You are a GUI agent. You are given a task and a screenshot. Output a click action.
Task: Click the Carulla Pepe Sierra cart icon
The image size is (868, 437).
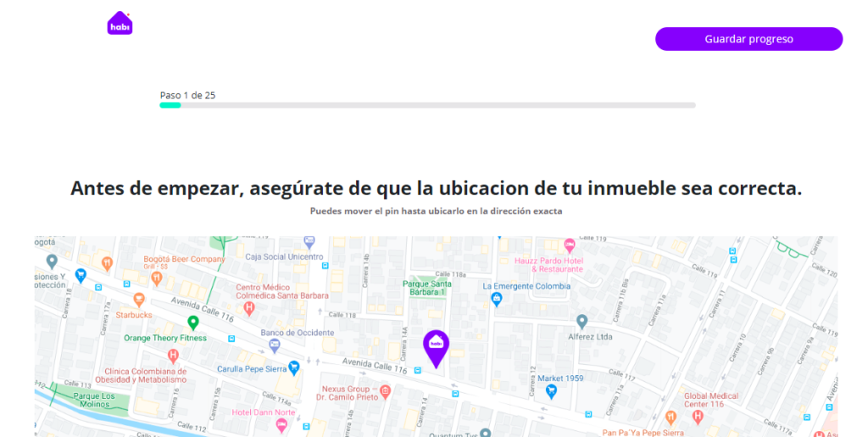(x=294, y=367)
